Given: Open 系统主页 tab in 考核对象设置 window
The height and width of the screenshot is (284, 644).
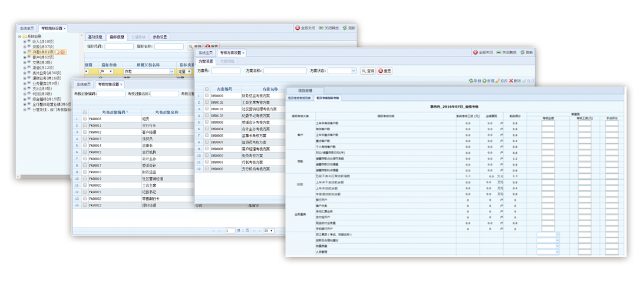Looking at the screenshot, I should coord(84,84).
